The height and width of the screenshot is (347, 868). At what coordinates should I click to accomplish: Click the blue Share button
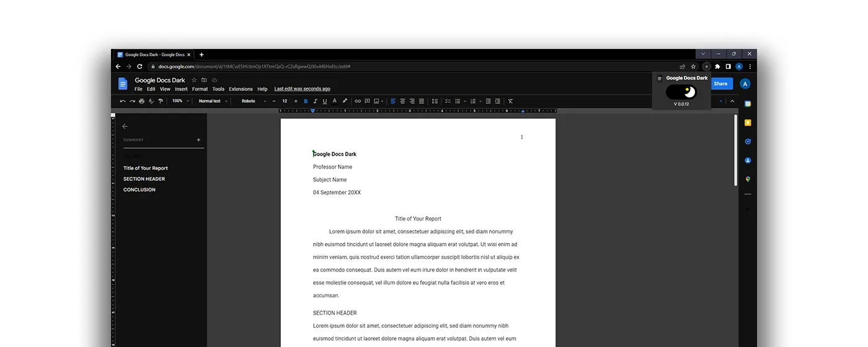click(x=721, y=84)
